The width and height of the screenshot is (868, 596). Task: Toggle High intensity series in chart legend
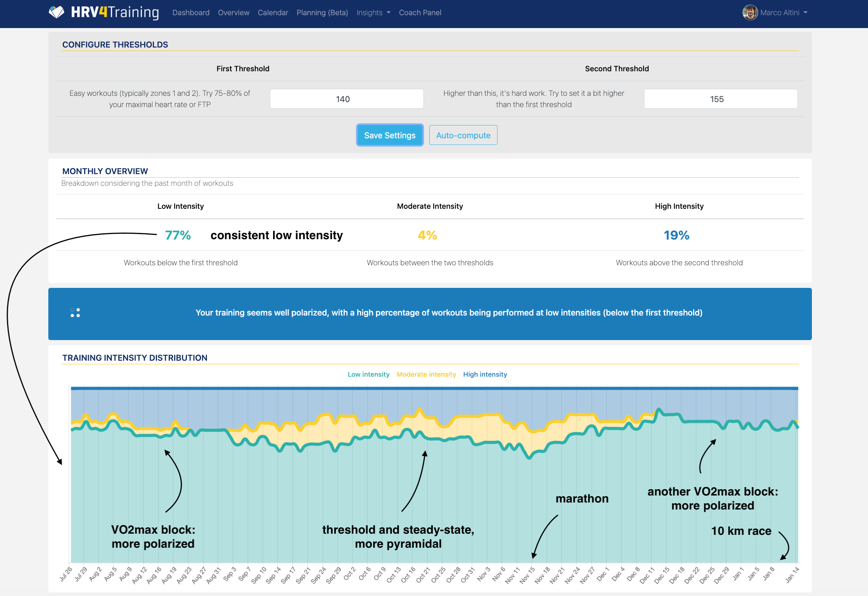tap(485, 374)
